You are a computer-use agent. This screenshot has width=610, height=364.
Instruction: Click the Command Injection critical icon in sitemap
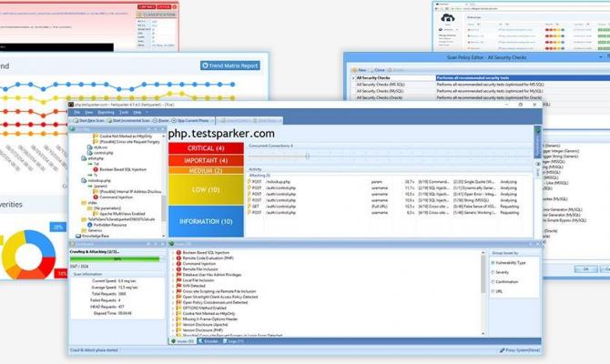96,197
